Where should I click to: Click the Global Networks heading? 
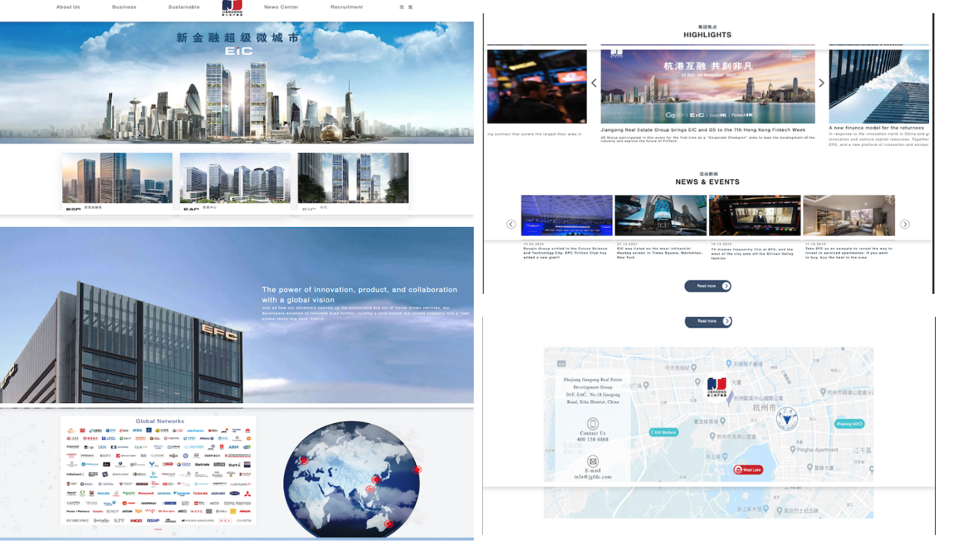160,421
